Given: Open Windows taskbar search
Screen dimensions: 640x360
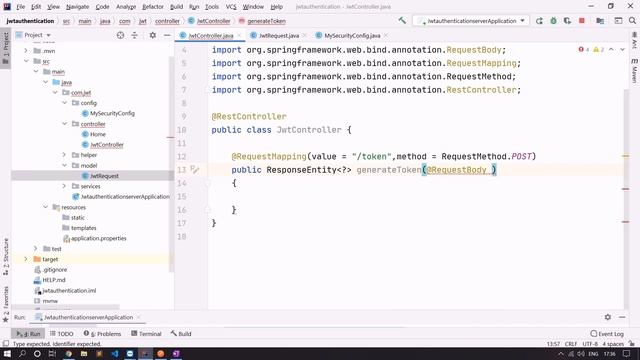Looking at the screenshot, I should tap(22, 353).
